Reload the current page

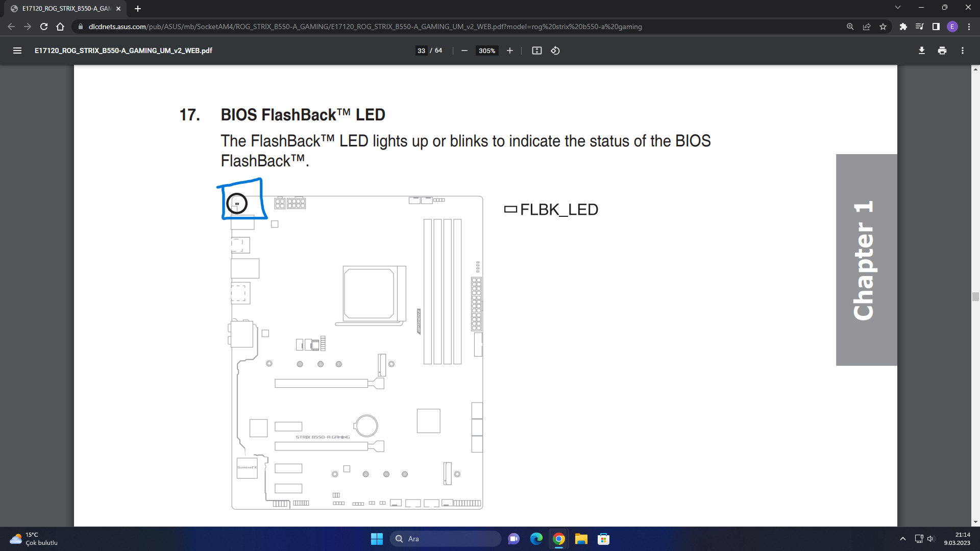pos(44,27)
